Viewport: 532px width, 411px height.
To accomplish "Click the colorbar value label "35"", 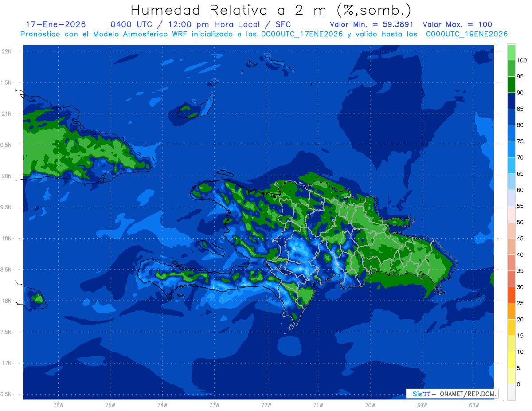I will coord(520,271).
